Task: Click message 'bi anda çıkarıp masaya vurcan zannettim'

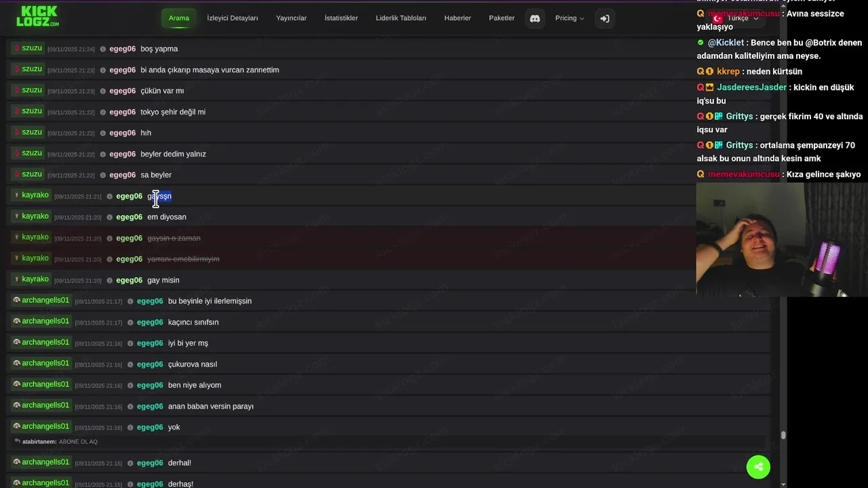Action: (210, 70)
